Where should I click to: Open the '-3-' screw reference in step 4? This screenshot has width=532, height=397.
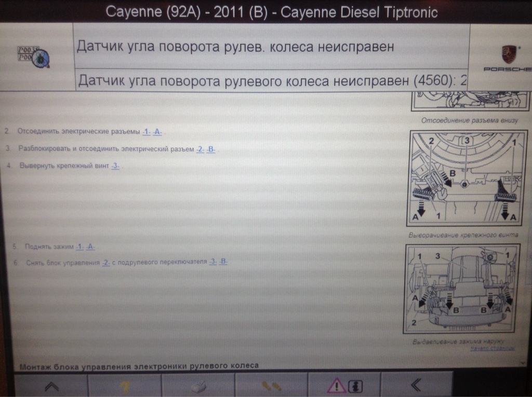click(115, 166)
